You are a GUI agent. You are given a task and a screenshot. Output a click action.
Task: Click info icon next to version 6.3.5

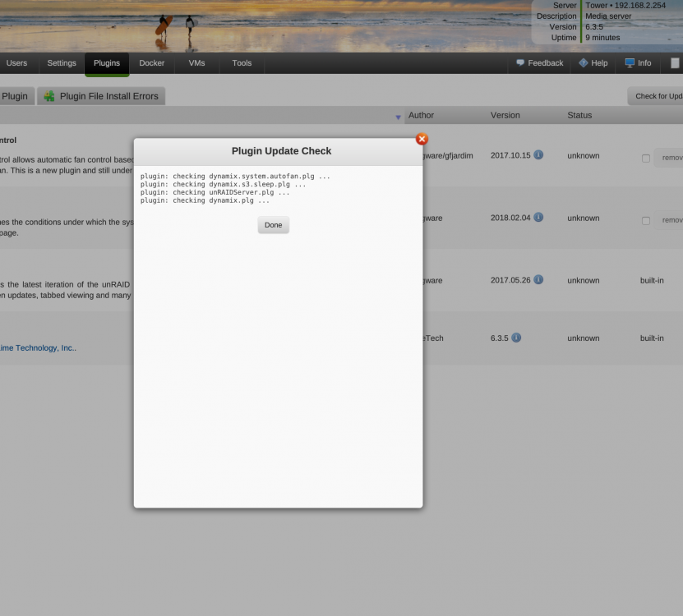[516, 338]
